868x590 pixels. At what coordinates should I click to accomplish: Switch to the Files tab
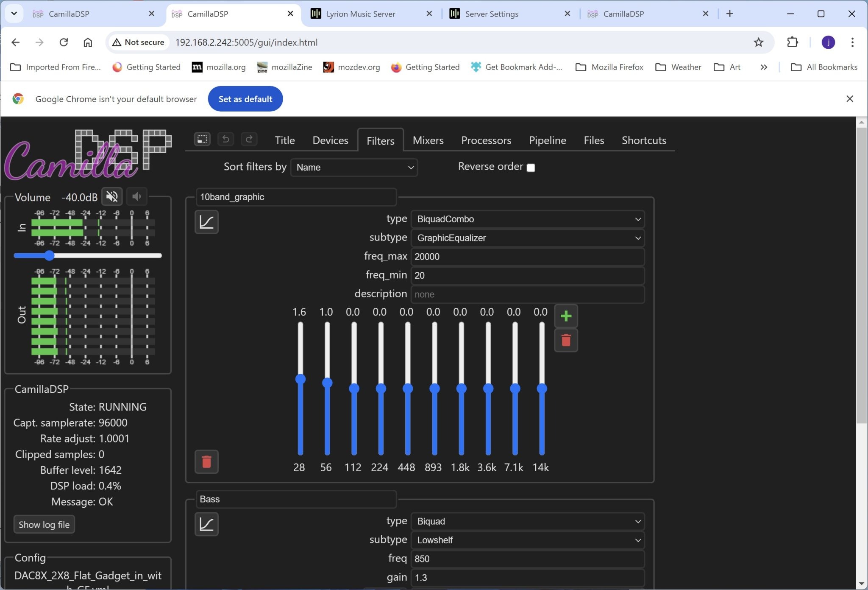594,140
